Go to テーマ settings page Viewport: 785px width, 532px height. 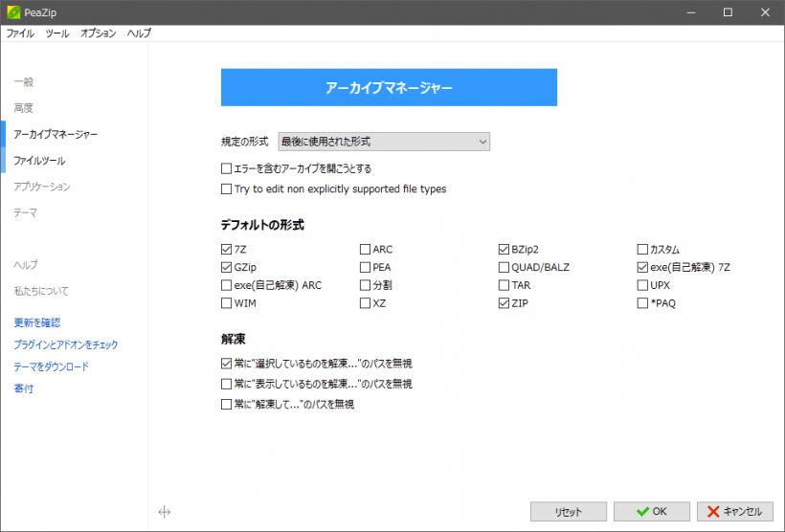pyautogui.click(x=26, y=212)
